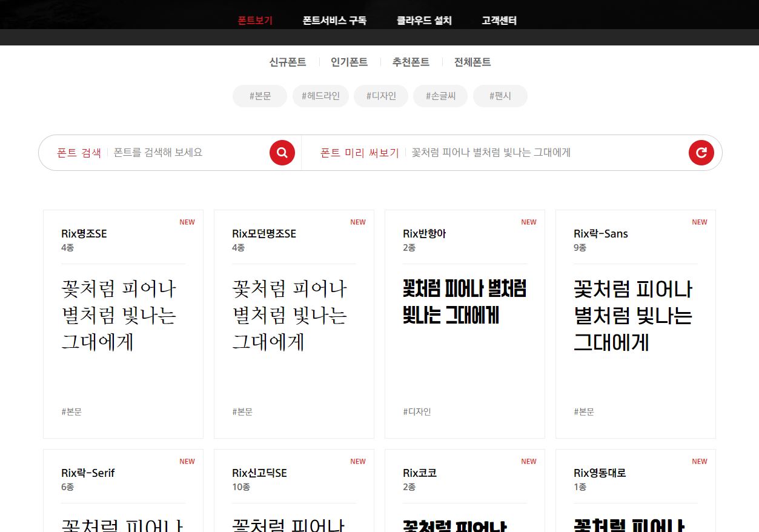Switch to the 신규폰트 tab
759x532 pixels.
pyautogui.click(x=288, y=62)
